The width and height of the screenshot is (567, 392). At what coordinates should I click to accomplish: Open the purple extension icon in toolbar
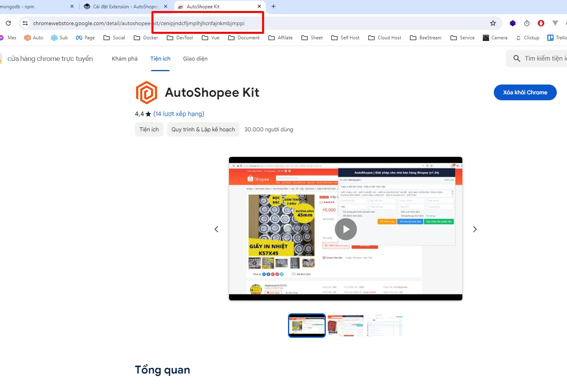click(x=513, y=23)
